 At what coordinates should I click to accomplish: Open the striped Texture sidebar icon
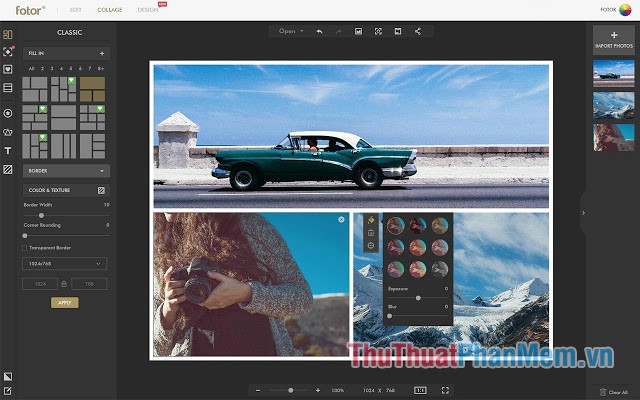pos(7,169)
